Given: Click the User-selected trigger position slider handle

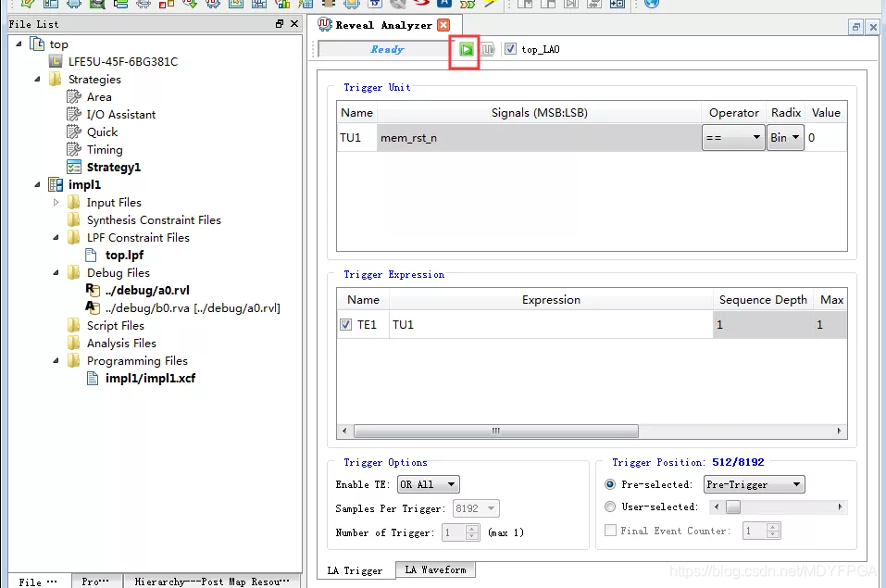Looking at the screenshot, I should [733, 507].
